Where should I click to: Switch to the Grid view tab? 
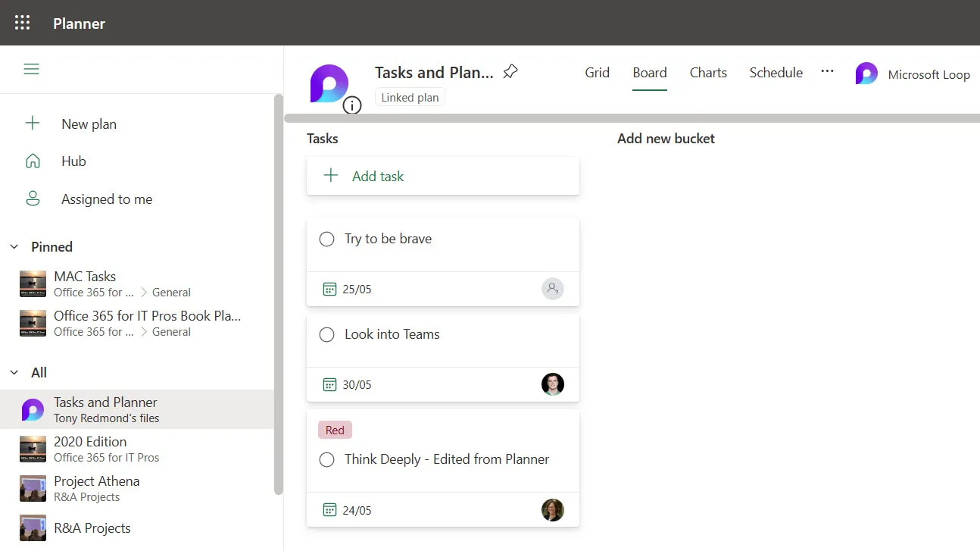(x=597, y=73)
